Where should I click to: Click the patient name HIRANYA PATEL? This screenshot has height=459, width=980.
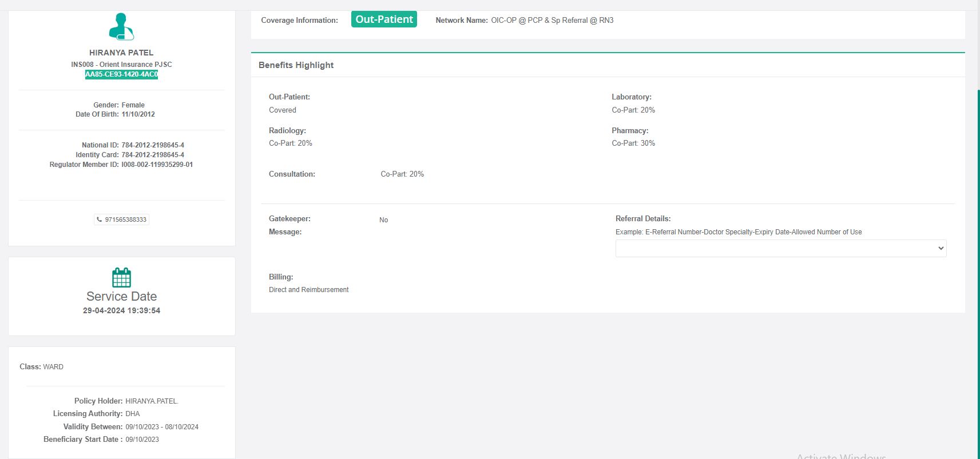(121, 53)
